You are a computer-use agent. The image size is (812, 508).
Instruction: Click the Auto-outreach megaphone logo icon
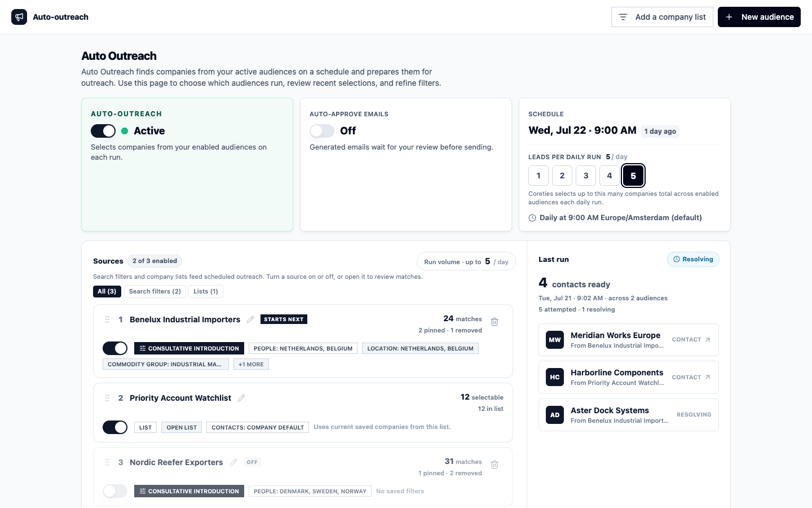coord(19,17)
